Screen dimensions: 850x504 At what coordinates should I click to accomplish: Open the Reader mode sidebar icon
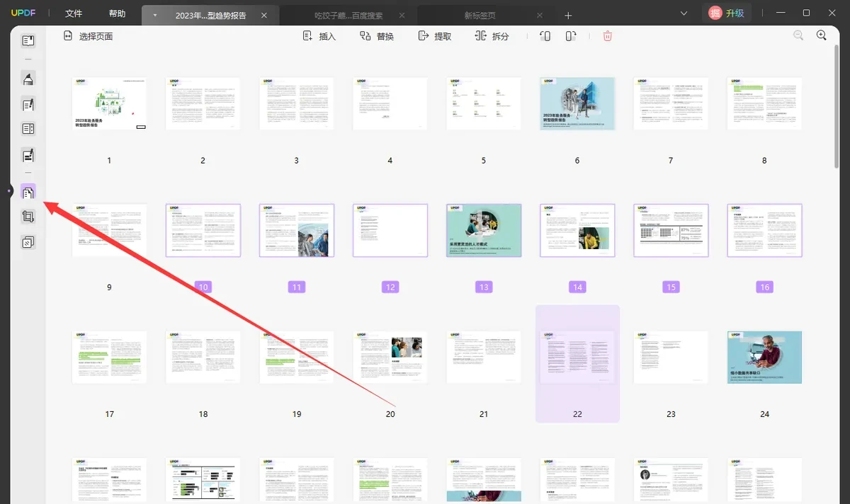[x=28, y=41]
